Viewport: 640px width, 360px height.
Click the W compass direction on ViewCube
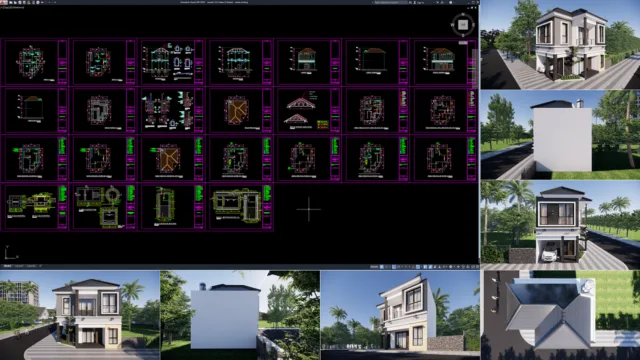coord(453,25)
